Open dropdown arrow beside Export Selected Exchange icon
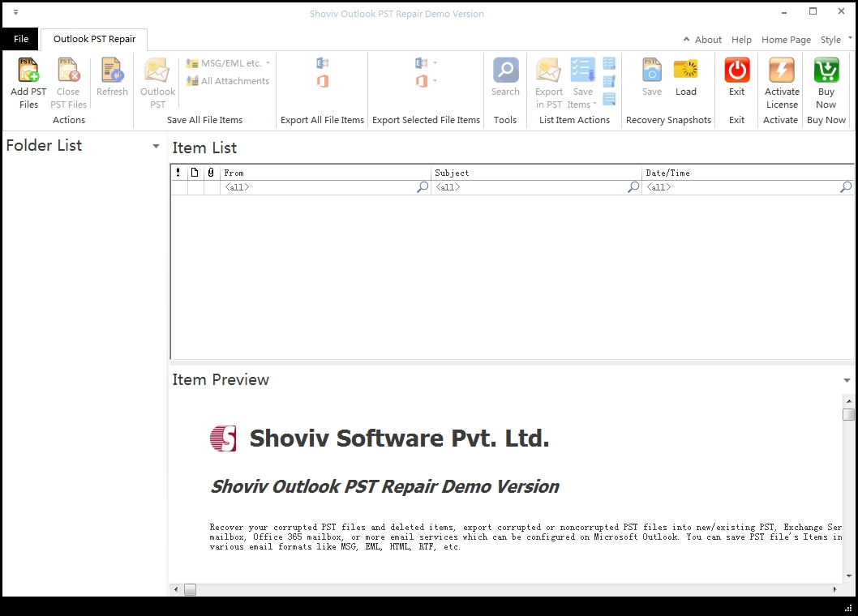The image size is (858, 616). pos(435,63)
